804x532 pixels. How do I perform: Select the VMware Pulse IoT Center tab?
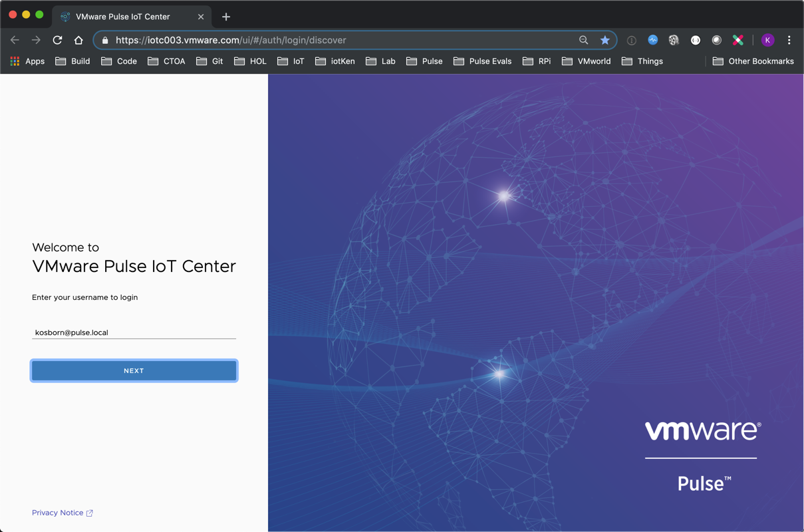(123, 17)
